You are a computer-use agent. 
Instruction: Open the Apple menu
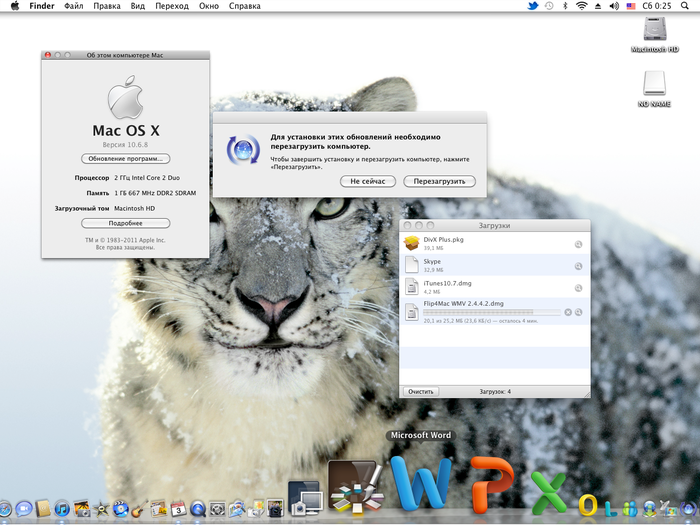[15, 6]
